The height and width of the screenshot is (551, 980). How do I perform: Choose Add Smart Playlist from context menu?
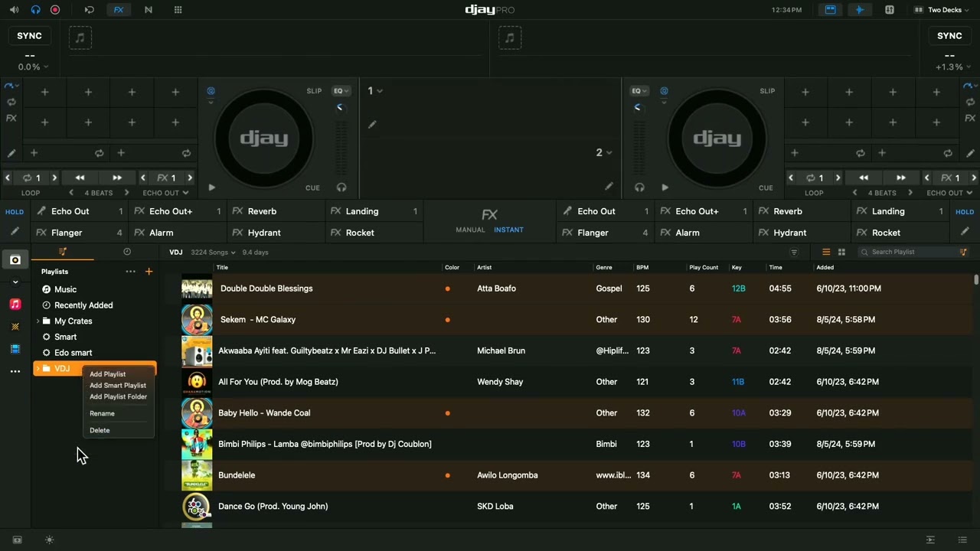pos(118,386)
